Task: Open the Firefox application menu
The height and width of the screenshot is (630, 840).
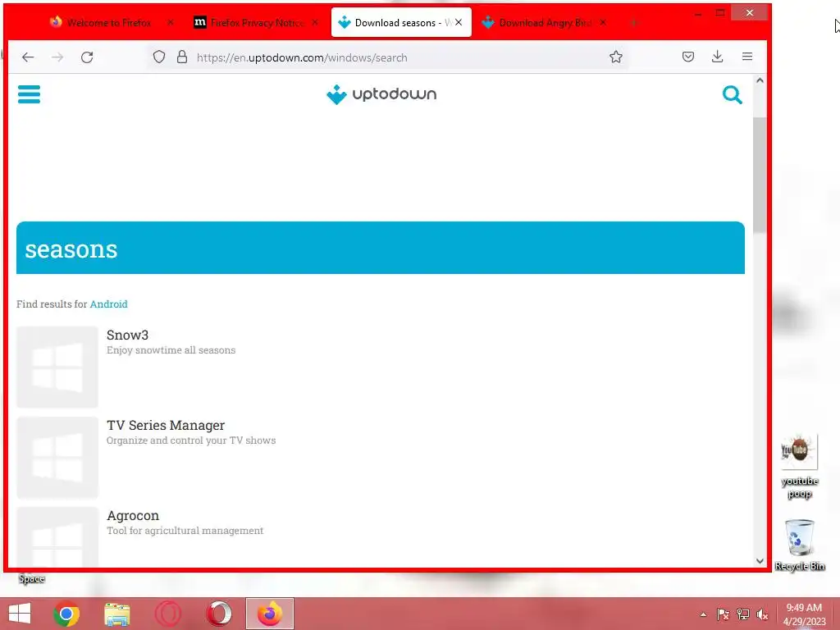Action: [747, 57]
